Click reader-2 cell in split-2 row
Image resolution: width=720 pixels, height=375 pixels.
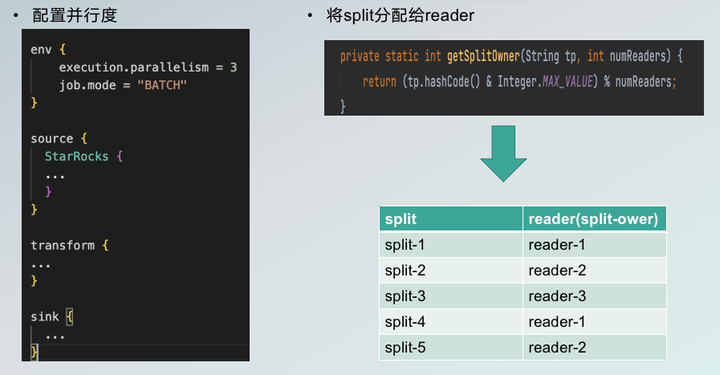[x=595, y=270]
